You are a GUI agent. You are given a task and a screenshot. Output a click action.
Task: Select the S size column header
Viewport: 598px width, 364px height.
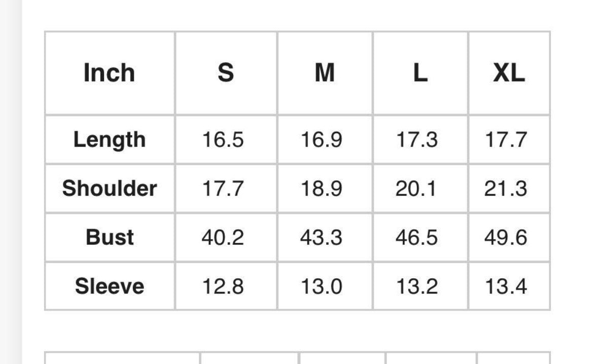click(x=226, y=73)
